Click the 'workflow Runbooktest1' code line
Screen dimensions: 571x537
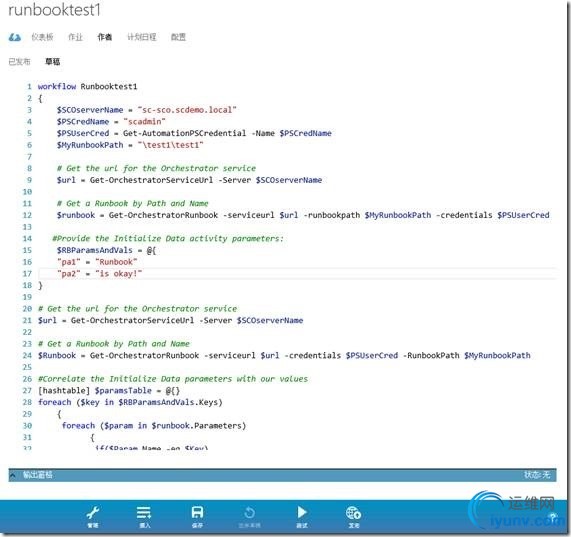tap(87, 86)
